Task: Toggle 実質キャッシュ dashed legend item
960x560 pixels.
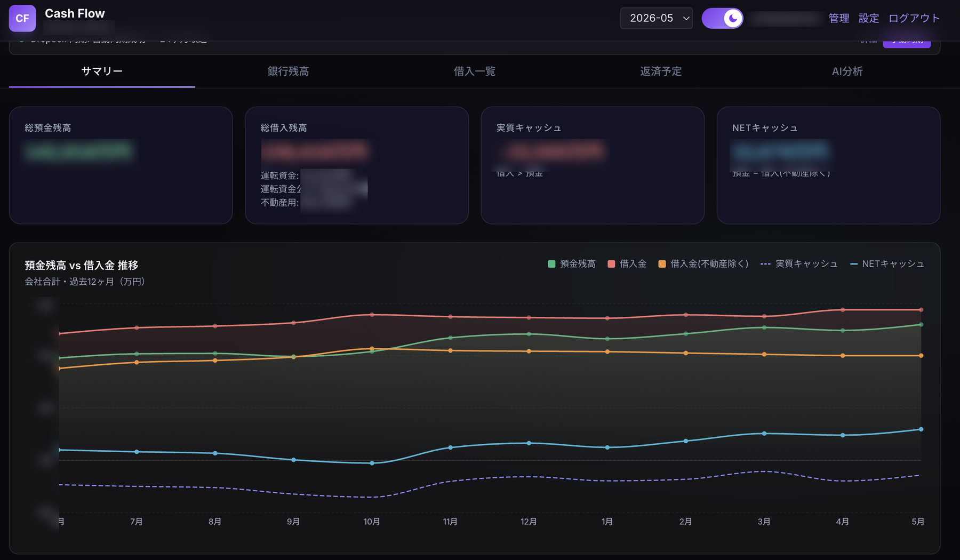Action: click(798, 264)
